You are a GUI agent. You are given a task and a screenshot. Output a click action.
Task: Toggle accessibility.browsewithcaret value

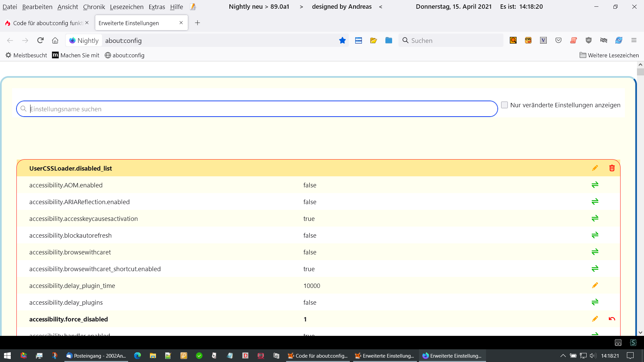tap(595, 252)
